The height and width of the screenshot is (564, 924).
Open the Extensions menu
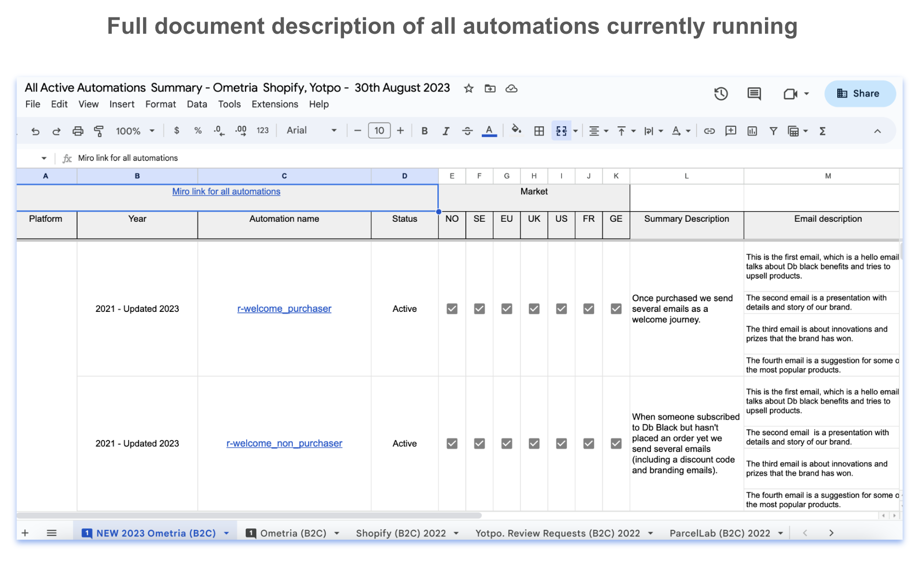(x=275, y=104)
